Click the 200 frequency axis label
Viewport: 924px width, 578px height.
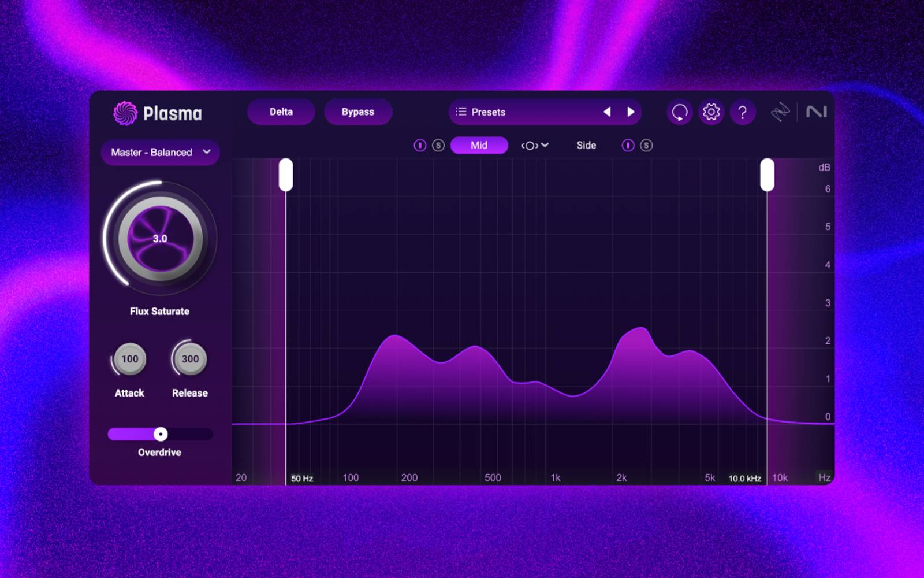click(409, 477)
